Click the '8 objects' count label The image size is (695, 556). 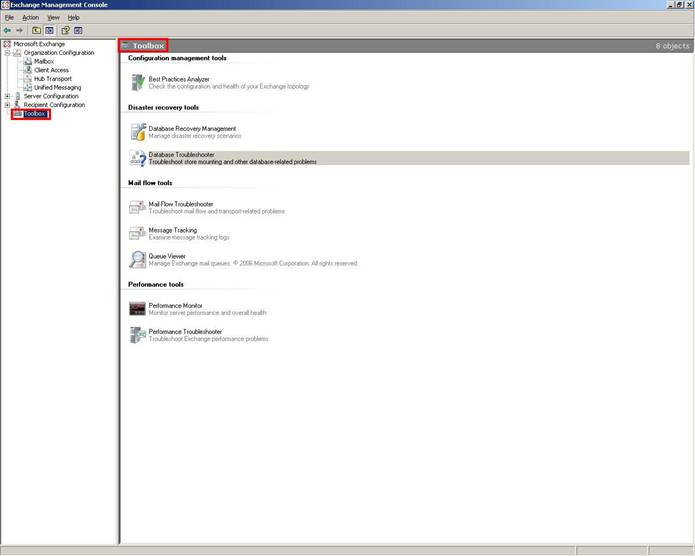[x=672, y=46]
